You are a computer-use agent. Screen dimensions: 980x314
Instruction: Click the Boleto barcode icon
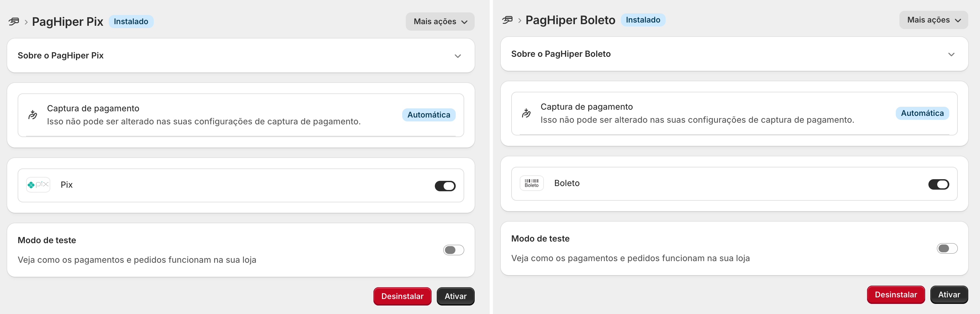coord(531,183)
